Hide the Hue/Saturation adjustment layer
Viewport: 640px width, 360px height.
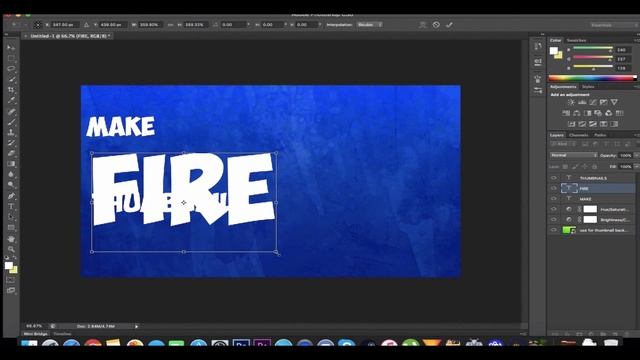tap(554, 209)
